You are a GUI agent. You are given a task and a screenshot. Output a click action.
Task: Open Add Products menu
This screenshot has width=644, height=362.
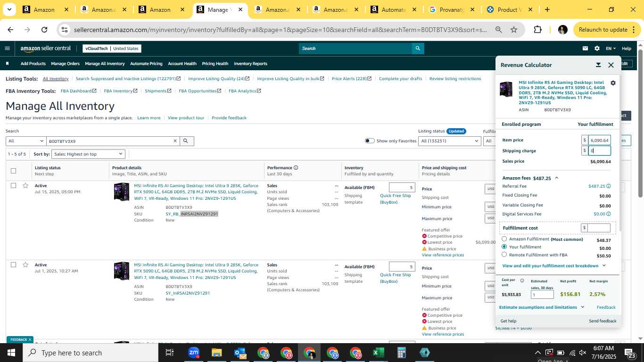[33, 64]
